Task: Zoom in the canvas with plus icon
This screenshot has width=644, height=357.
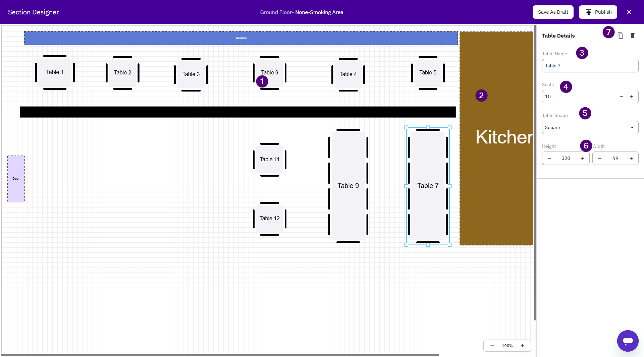Action: pos(522,346)
